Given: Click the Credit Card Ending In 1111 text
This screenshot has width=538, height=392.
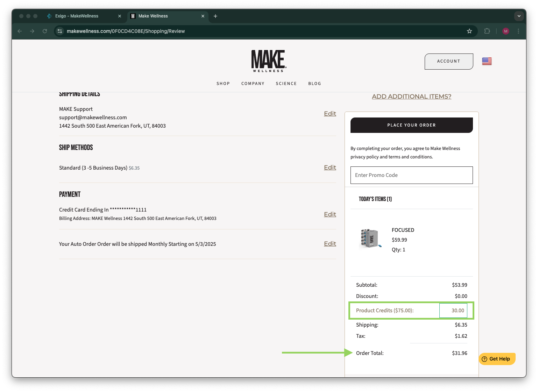Looking at the screenshot, I should [x=103, y=210].
